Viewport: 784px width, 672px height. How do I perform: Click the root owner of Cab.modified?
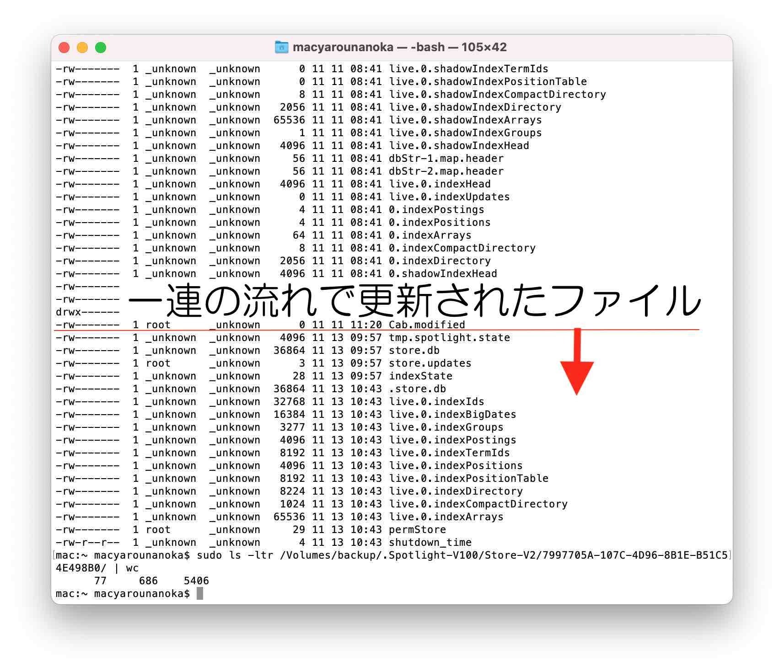point(158,325)
